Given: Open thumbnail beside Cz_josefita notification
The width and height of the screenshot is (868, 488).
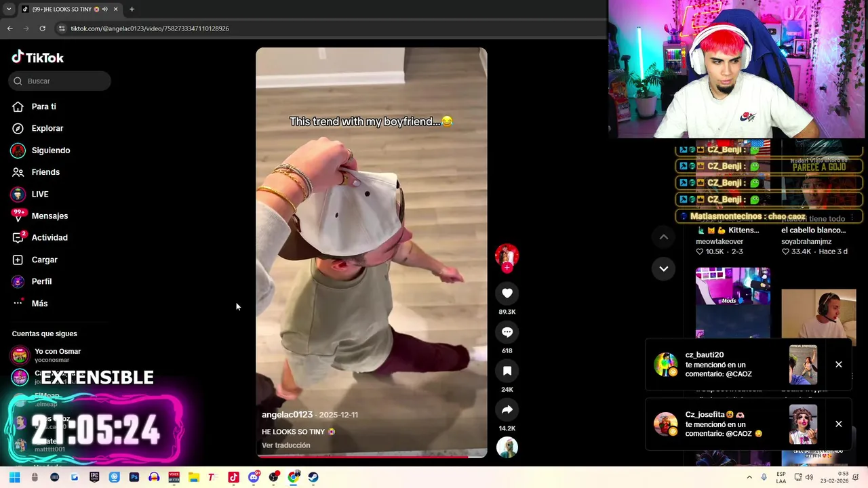Looking at the screenshot, I should pos(803,424).
